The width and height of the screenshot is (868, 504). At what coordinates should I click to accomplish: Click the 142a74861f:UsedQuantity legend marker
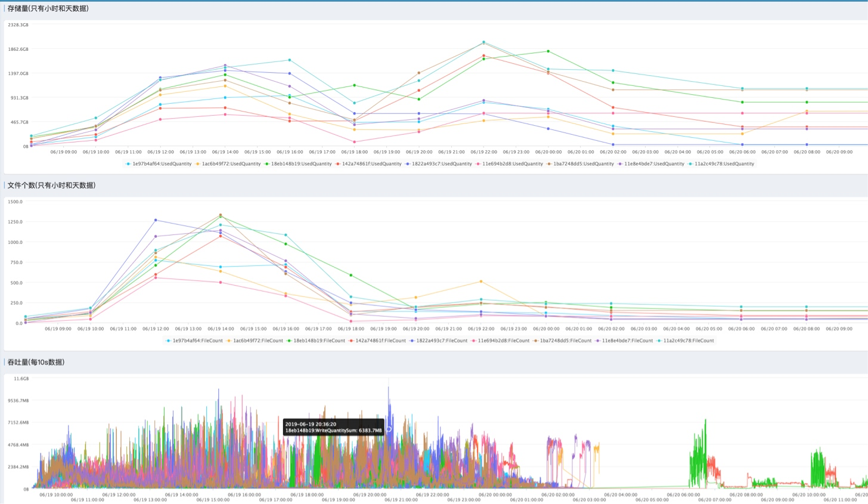[337, 163]
